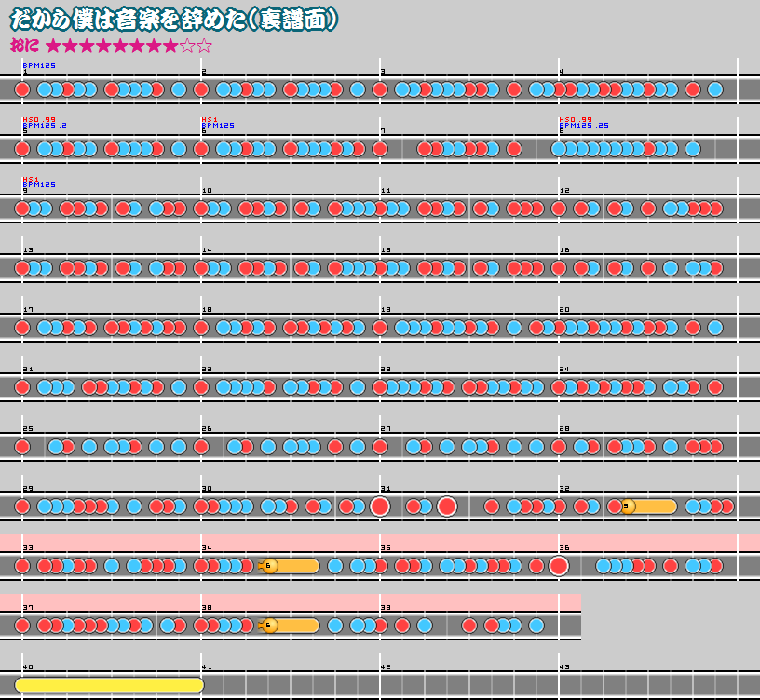Click the pink go-go band above measure 37
The image size is (760, 700).
[289, 601]
